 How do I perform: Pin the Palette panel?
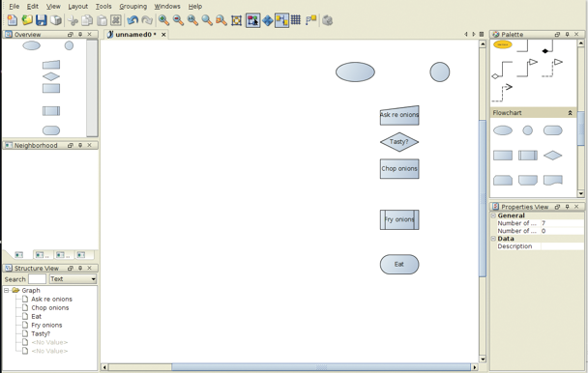click(567, 34)
